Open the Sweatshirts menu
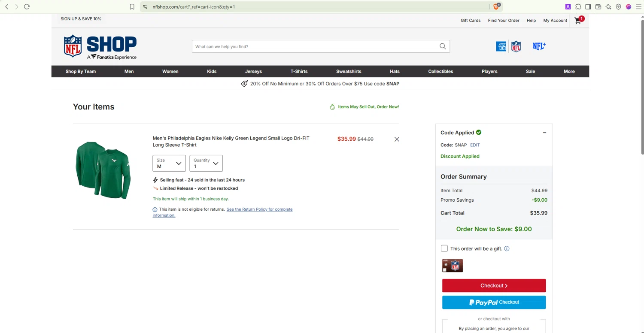 pos(349,71)
